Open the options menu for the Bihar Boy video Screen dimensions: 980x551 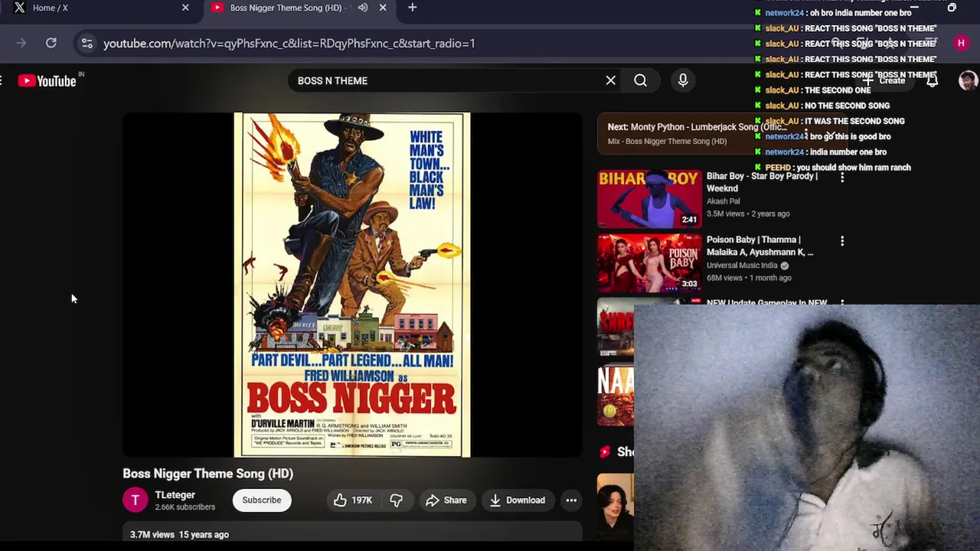(842, 178)
